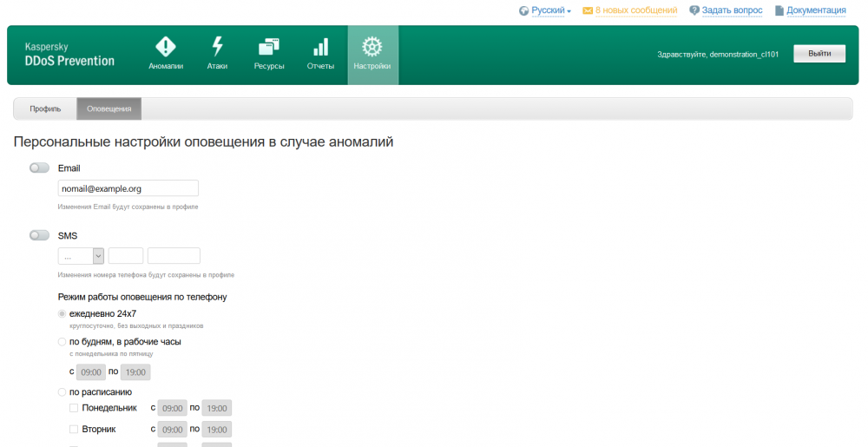Open the '8 новых сообщений' link
Image resolution: width=868 pixels, height=447 pixels.
(x=636, y=10)
